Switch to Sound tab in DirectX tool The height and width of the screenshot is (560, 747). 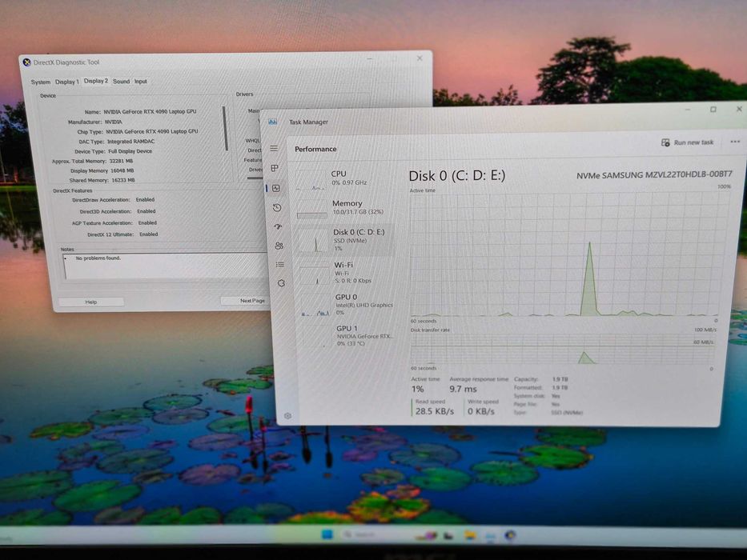coord(121,82)
